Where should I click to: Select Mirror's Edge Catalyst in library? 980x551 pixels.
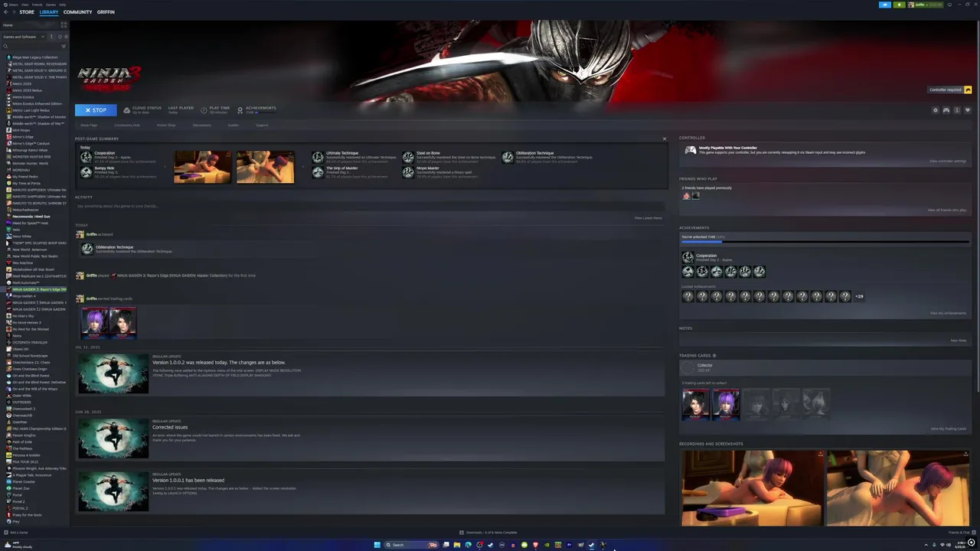pyautogui.click(x=31, y=143)
